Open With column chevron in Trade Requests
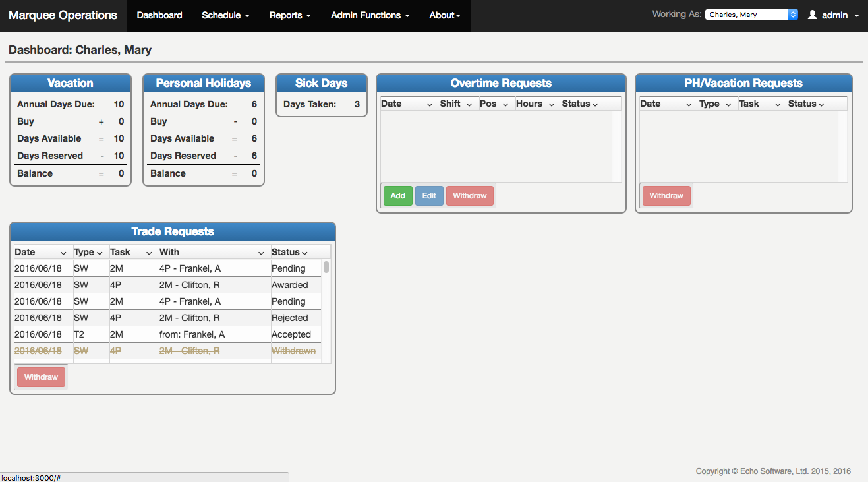 [x=261, y=253]
